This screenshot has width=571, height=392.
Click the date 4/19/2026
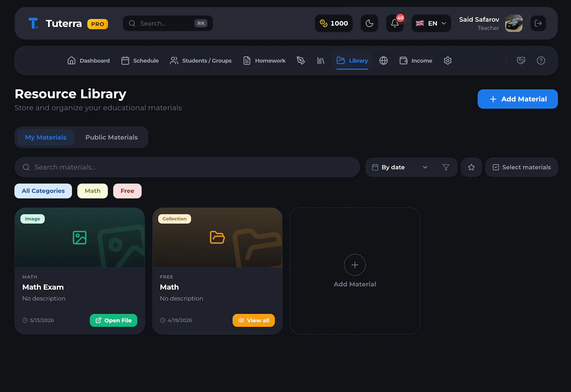click(180, 320)
